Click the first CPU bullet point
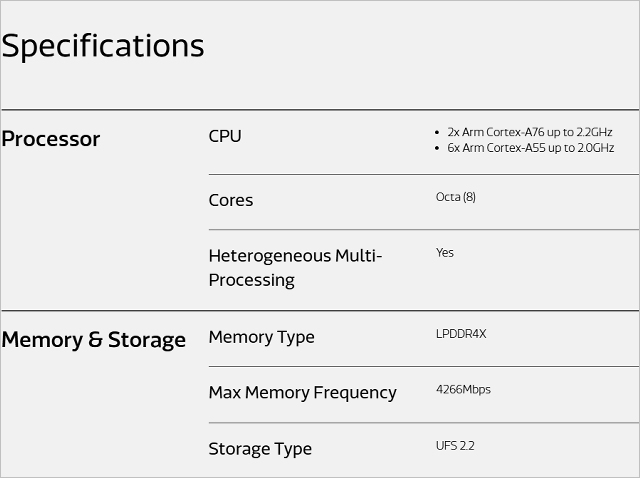This screenshot has width=640, height=478. coord(437,133)
